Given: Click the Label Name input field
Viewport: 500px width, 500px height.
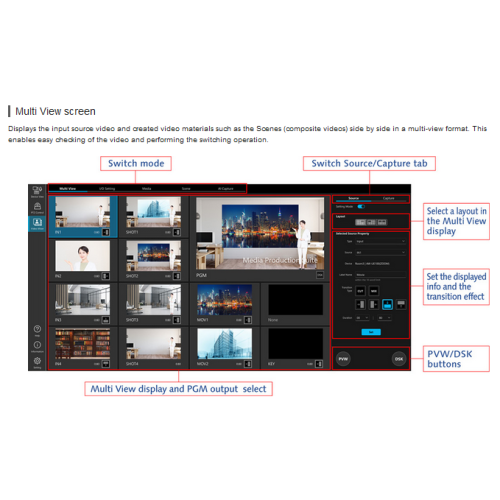Looking at the screenshot, I should [381, 275].
